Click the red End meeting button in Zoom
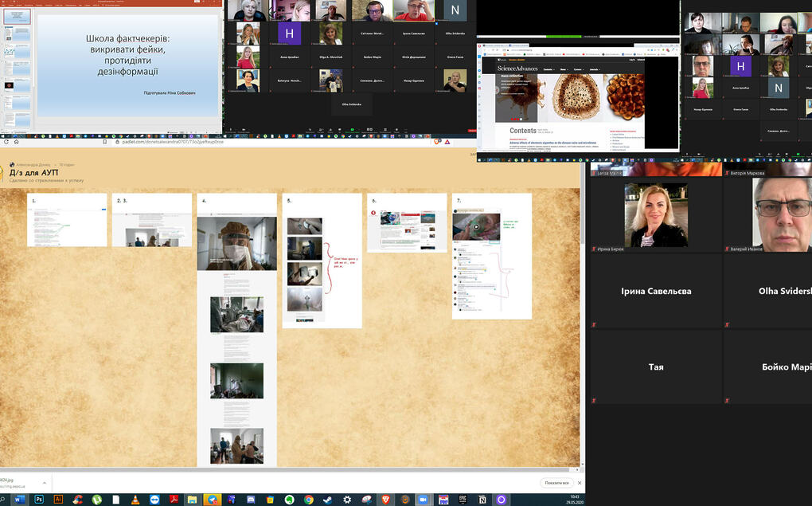The image size is (812, 506). (472, 131)
